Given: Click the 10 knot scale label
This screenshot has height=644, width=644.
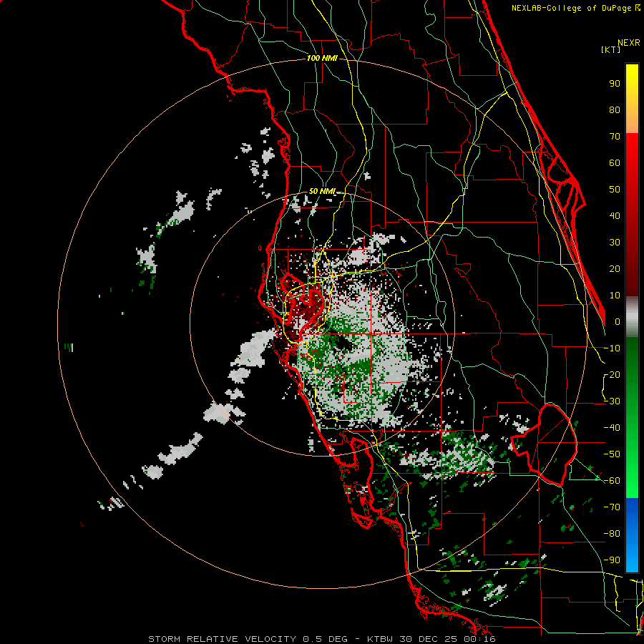Looking at the screenshot, I should (615, 296).
